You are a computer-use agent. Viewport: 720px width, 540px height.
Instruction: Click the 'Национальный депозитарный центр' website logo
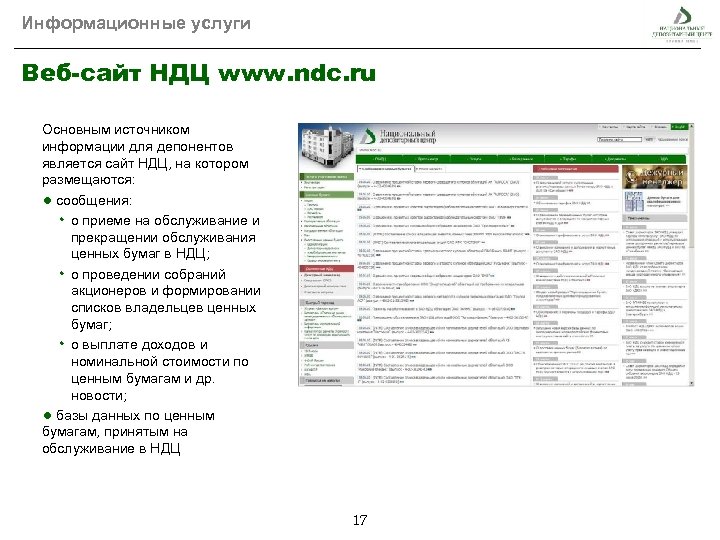398,136
